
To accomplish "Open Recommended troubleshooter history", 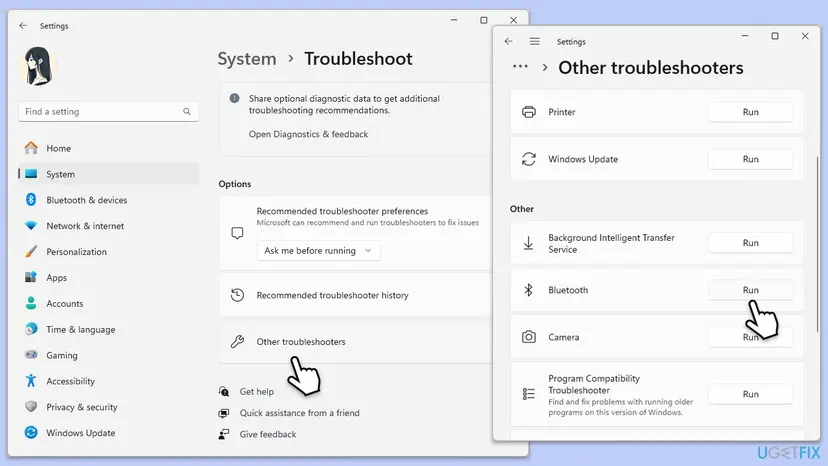I will point(355,295).
